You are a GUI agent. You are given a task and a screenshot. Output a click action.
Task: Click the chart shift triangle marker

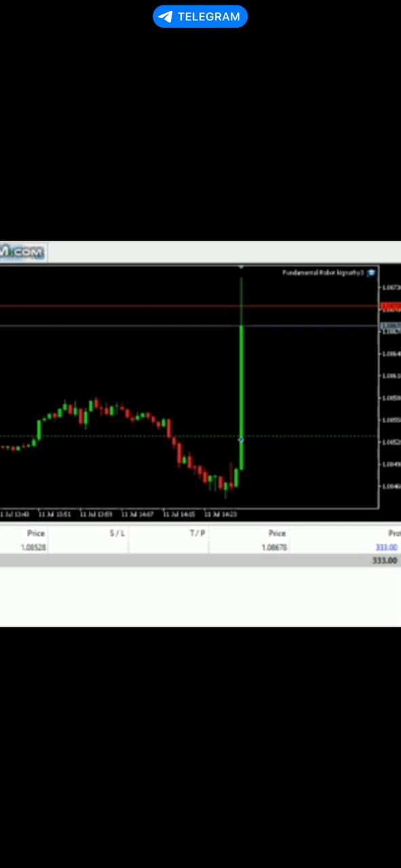(x=241, y=268)
